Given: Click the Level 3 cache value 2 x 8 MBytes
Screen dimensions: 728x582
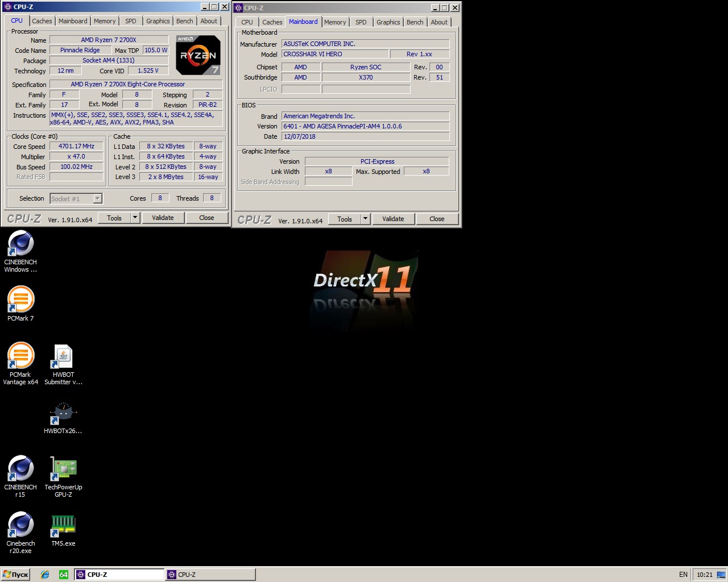Looking at the screenshot, I should coord(166,177).
